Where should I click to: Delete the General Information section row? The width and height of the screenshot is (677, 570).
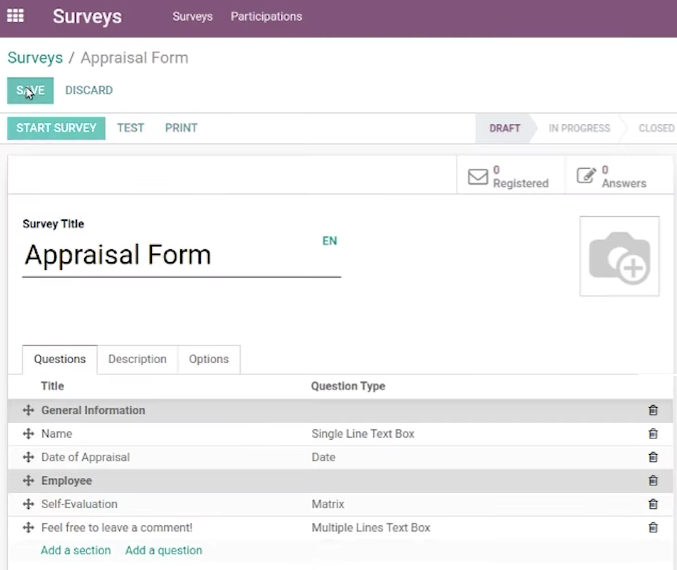(653, 410)
